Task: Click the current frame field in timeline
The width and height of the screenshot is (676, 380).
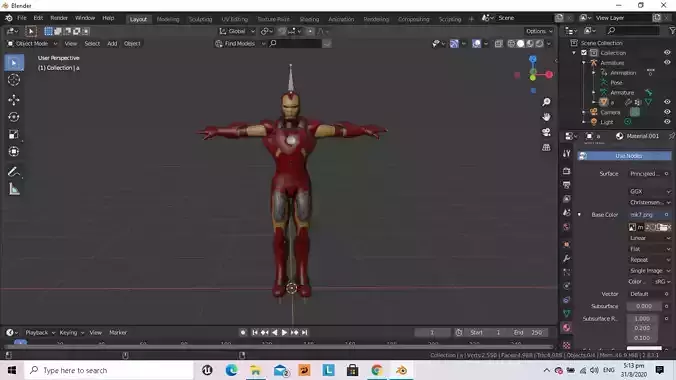Action: pos(432,333)
